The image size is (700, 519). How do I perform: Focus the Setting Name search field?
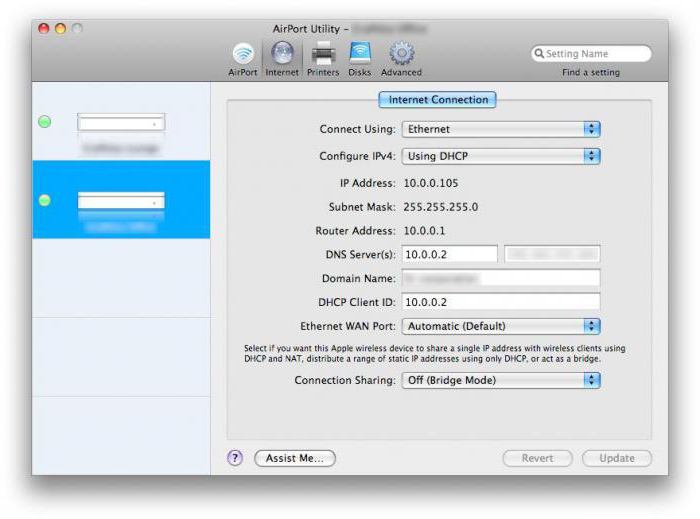click(591, 54)
